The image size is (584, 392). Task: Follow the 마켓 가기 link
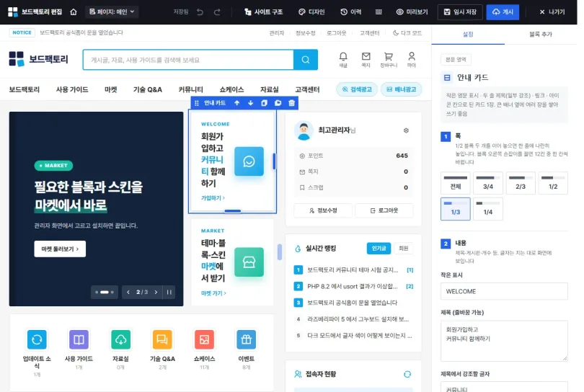213,293
